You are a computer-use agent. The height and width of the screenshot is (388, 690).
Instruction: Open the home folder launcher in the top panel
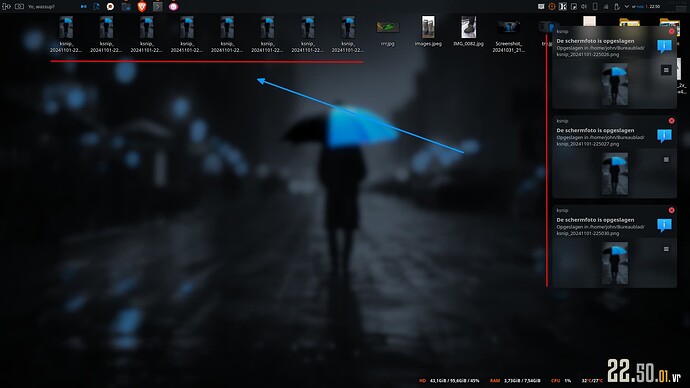click(x=126, y=7)
